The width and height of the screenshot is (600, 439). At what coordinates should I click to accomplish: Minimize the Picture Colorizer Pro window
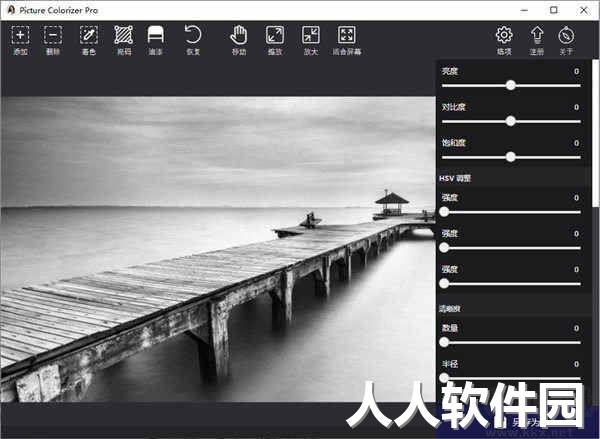[x=524, y=10]
